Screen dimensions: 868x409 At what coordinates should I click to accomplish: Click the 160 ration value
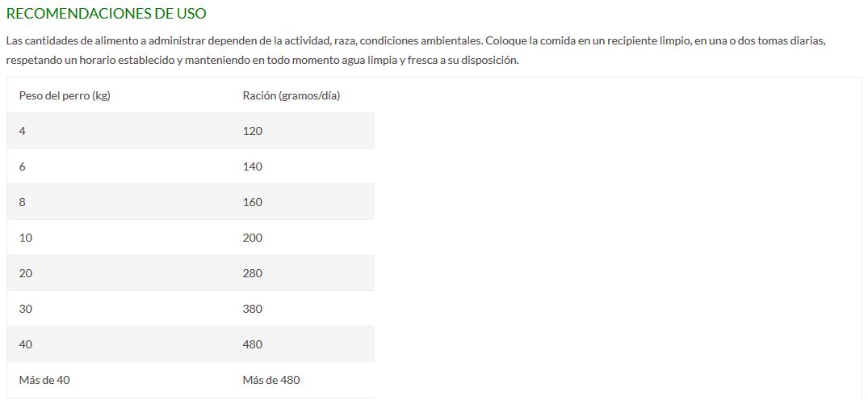tap(253, 202)
